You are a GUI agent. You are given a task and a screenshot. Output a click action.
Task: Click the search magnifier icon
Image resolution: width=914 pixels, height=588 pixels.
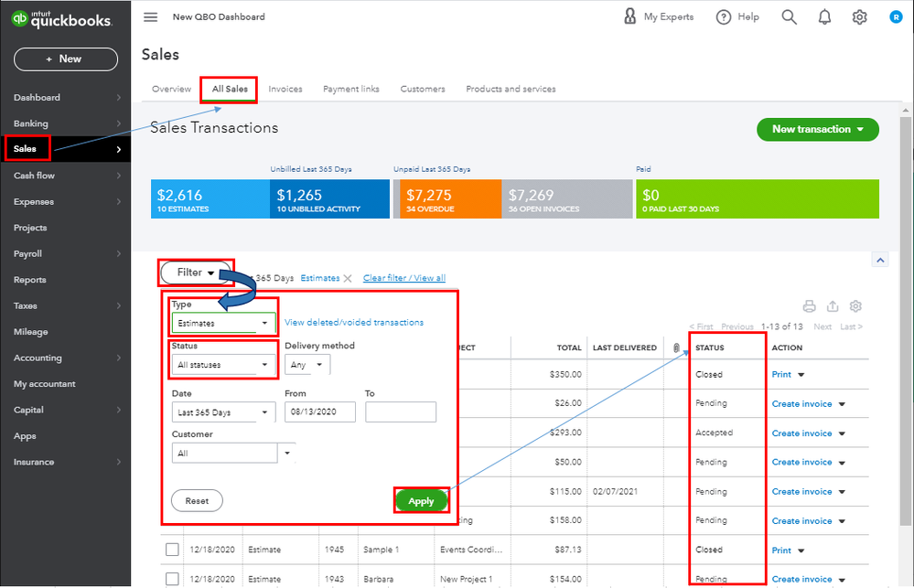(x=789, y=16)
